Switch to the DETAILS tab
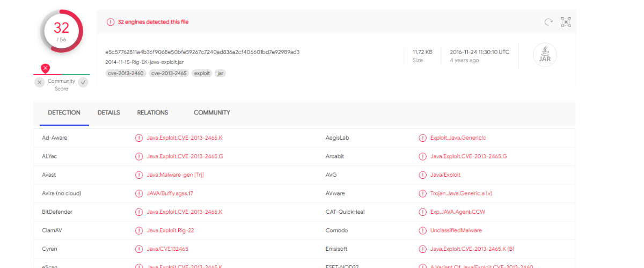This screenshot has height=268, width=644. (108, 113)
